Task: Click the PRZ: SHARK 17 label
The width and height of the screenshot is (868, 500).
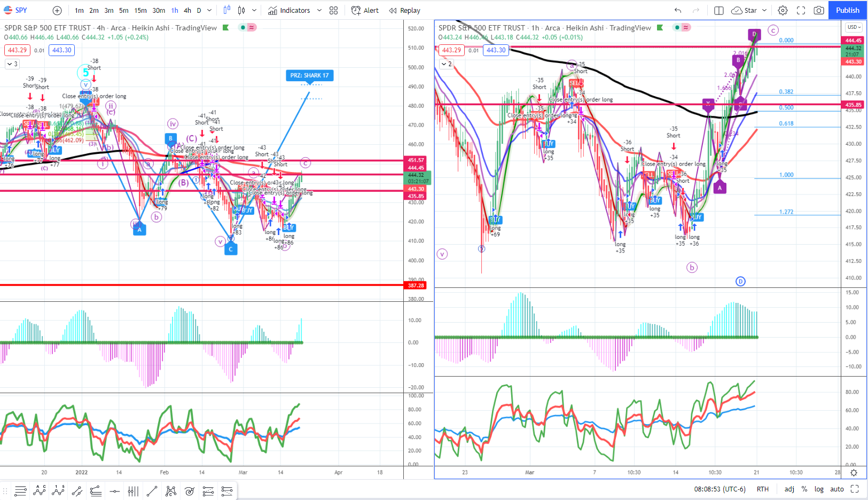Action: click(x=310, y=75)
